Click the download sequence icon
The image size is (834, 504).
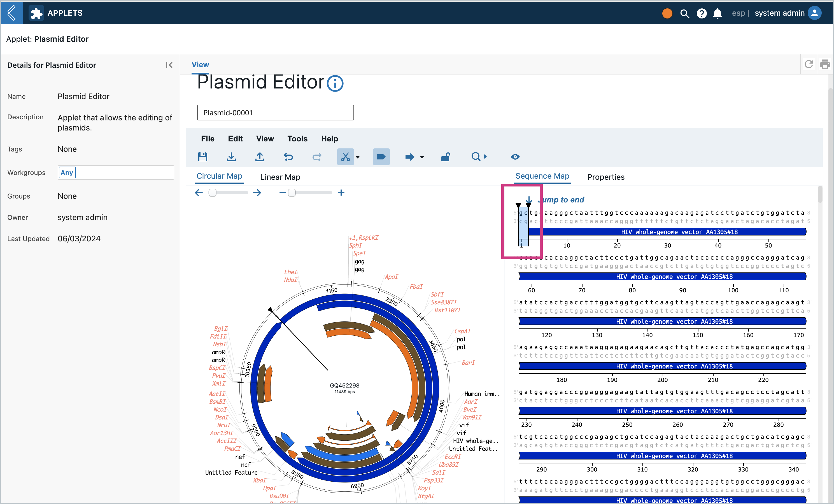(x=231, y=157)
